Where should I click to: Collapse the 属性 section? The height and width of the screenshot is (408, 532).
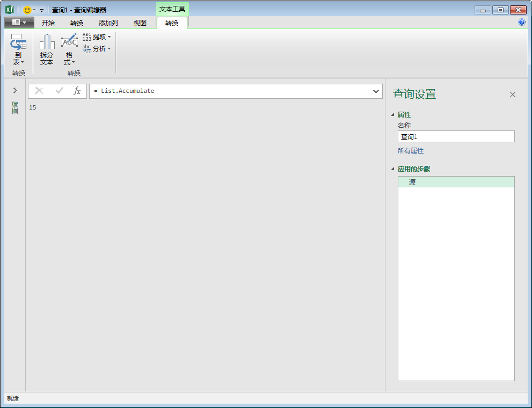(392, 115)
